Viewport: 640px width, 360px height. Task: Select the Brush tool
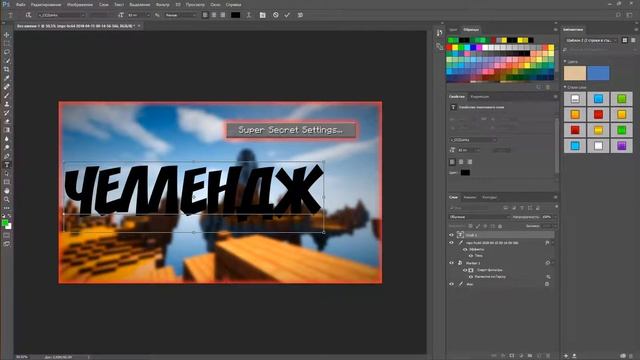click(7, 96)
